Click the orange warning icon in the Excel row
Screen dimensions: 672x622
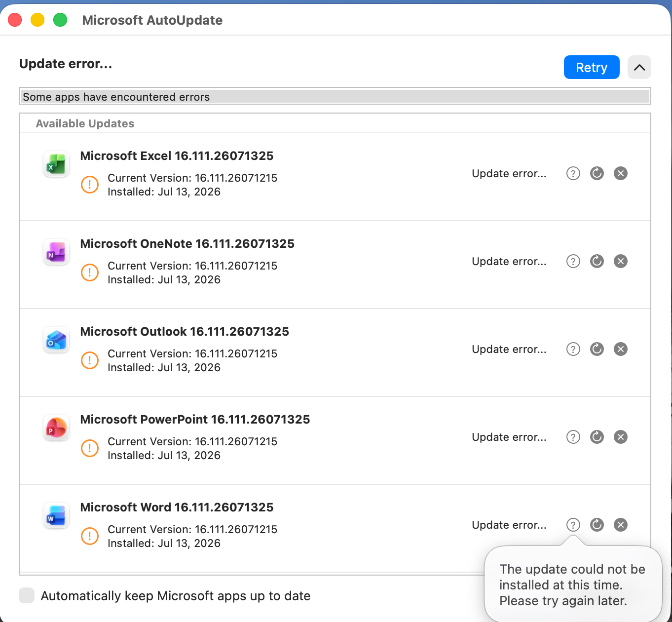click(90, 185)
